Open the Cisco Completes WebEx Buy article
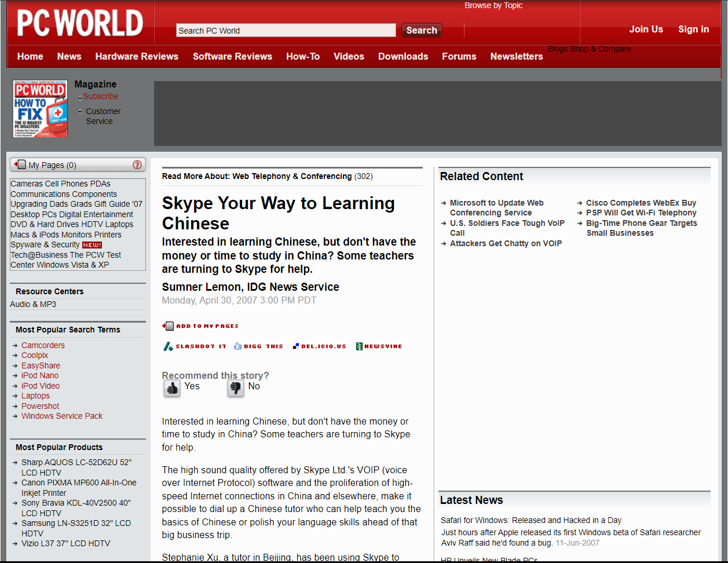 [641, 203]
